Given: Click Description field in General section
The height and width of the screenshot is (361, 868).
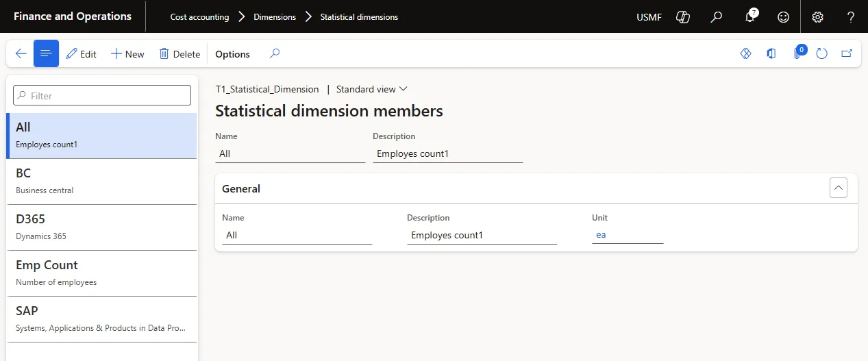Looking at the screenshot, I should point(482,236).
